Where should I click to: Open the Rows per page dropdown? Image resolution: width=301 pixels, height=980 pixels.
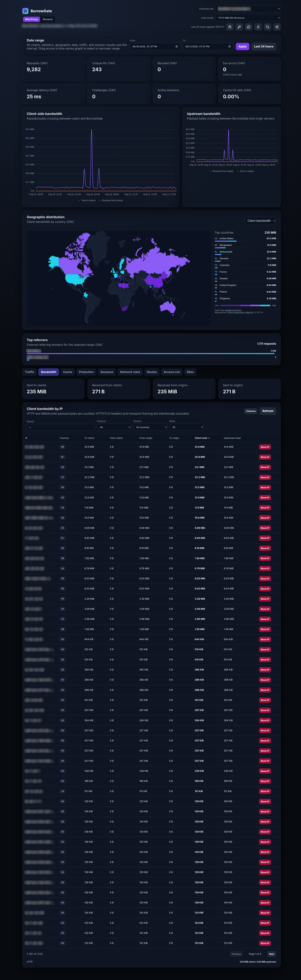(186, 427)
